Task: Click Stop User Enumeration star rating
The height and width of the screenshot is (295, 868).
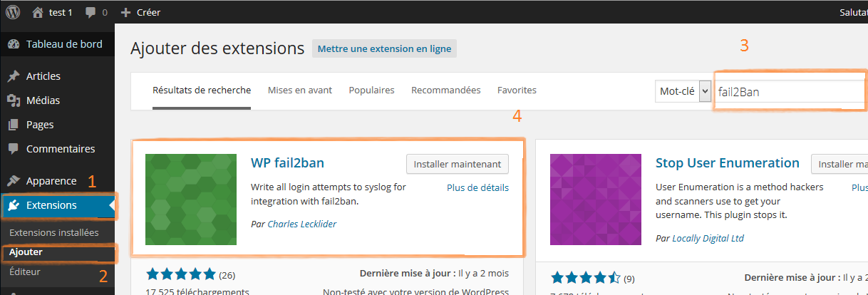Action: (585, 277)
